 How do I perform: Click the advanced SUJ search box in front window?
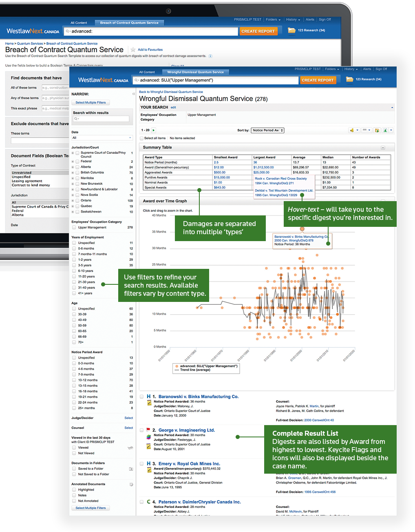point(215,80)
